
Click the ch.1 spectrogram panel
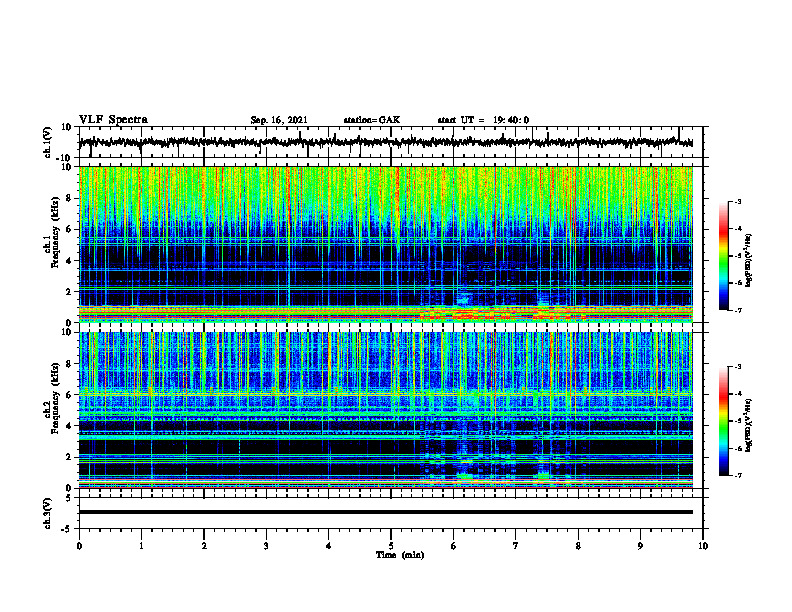point(385,244)
